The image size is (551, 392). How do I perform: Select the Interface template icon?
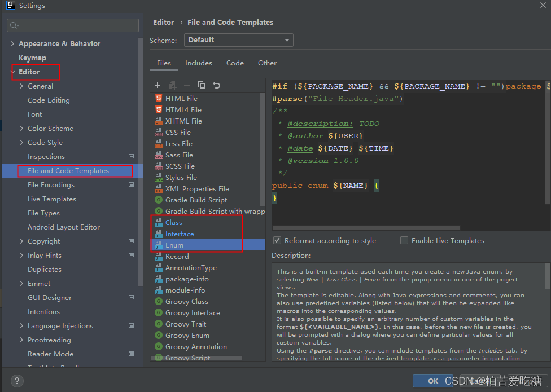click(x=159, y=234)
